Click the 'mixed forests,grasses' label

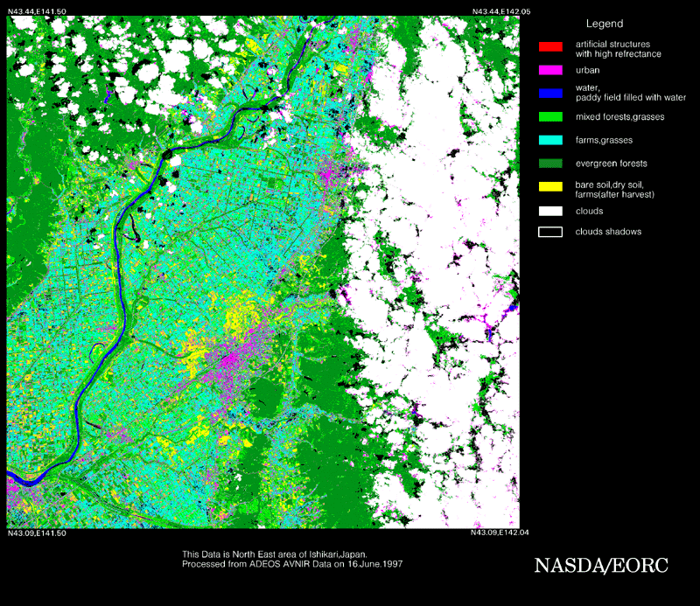(619, 117)
